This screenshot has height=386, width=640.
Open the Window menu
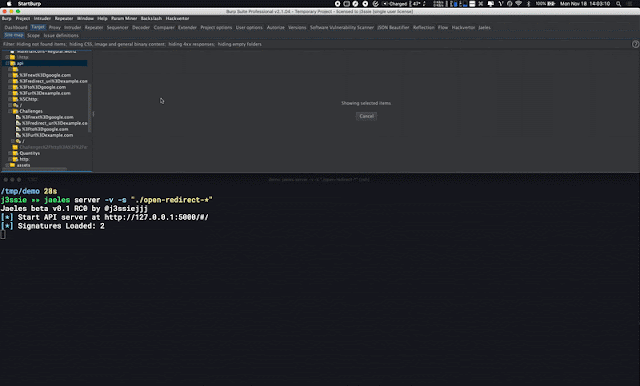85,18
